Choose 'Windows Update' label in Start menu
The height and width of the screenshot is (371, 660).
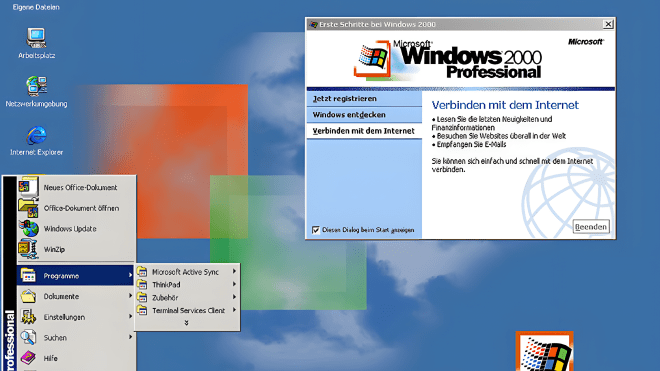70,229
